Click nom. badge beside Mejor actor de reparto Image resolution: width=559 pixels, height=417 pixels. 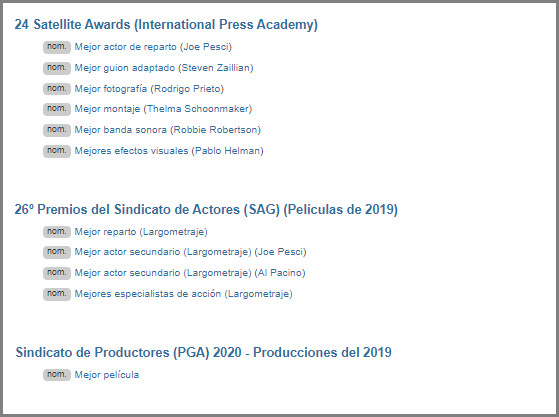click(x=57, y=47)
